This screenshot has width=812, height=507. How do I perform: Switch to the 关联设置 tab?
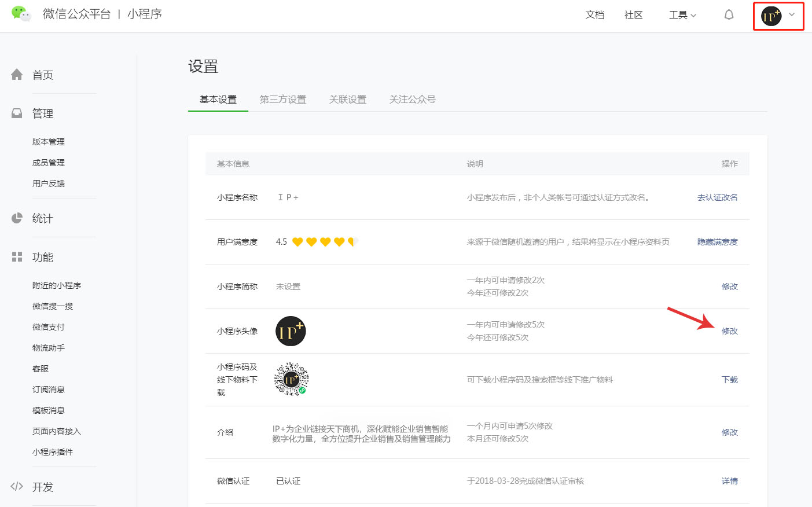point(347,100)
